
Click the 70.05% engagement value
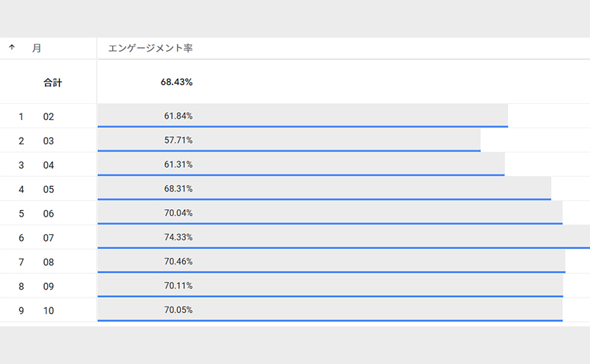[x=178, y=310]
